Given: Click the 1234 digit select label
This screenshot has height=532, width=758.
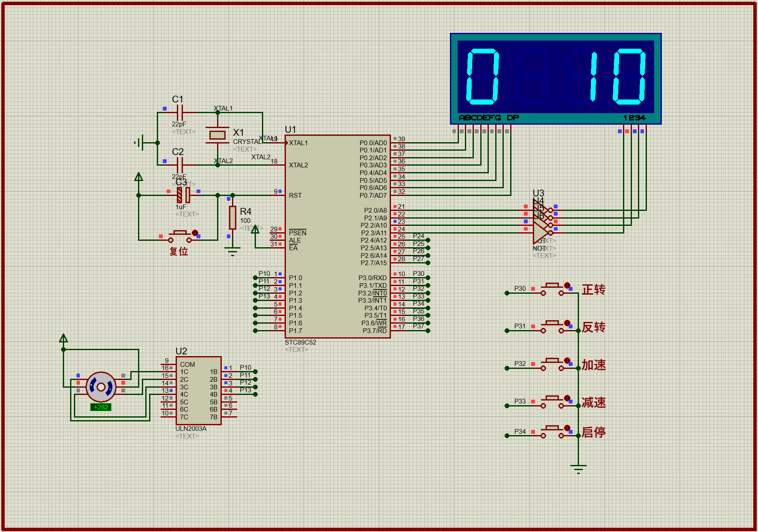Looking at the screenshot, I should pos(635,118).
